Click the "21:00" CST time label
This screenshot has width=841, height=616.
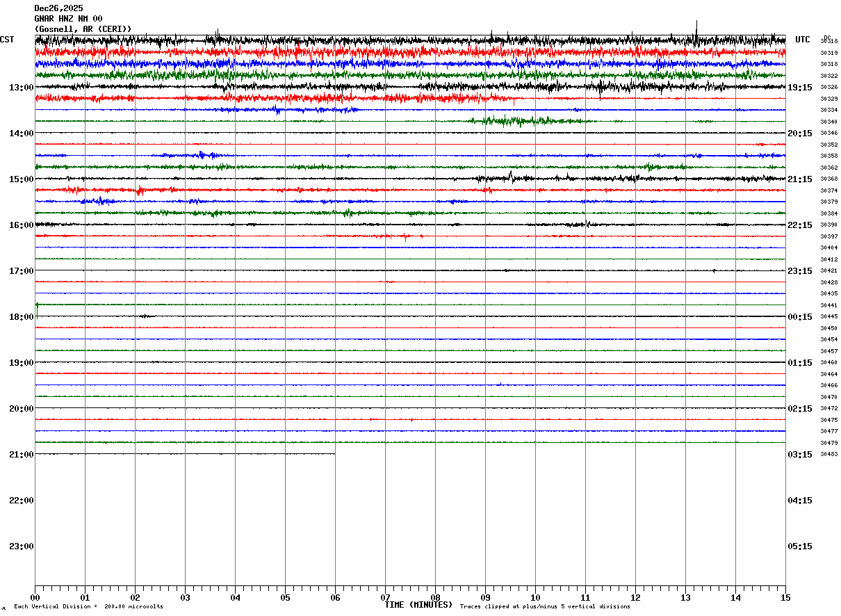pyautogui.click(x=22, y=455)
